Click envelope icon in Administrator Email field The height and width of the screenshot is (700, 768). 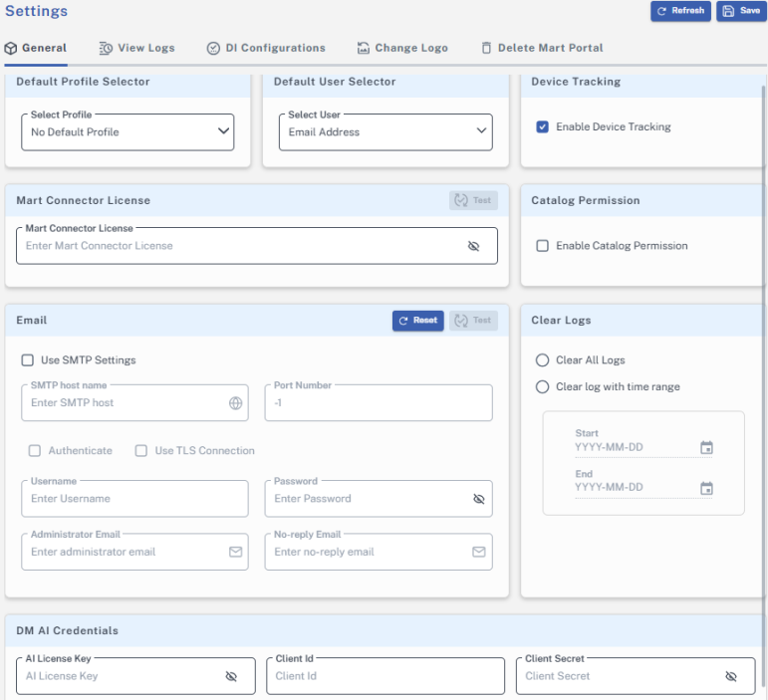(x=235, y=552)
